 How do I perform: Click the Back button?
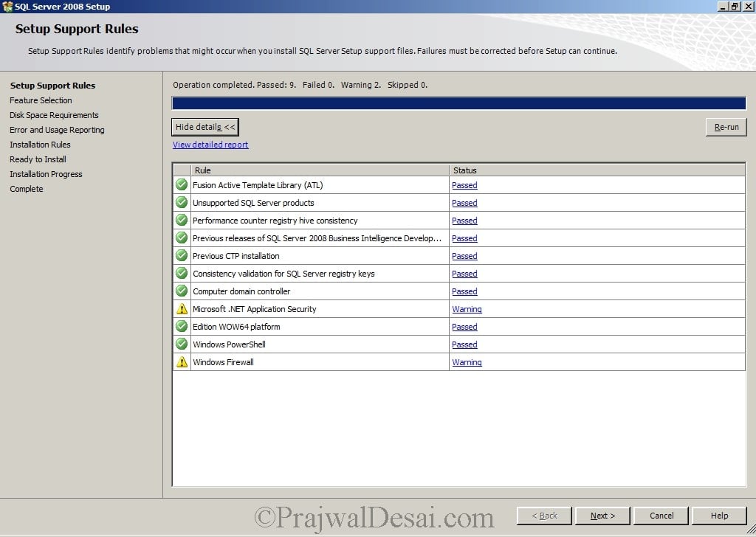[x=544, y=516]
